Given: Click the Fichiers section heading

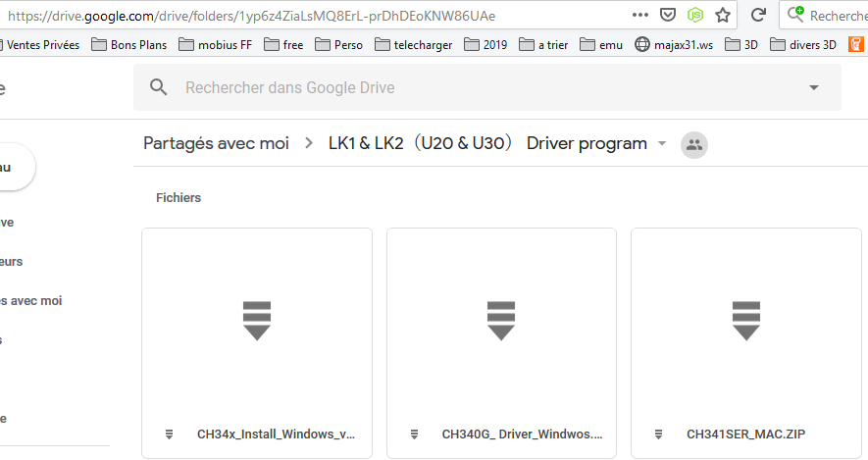Looking at the screenshot, I should 179,197.
